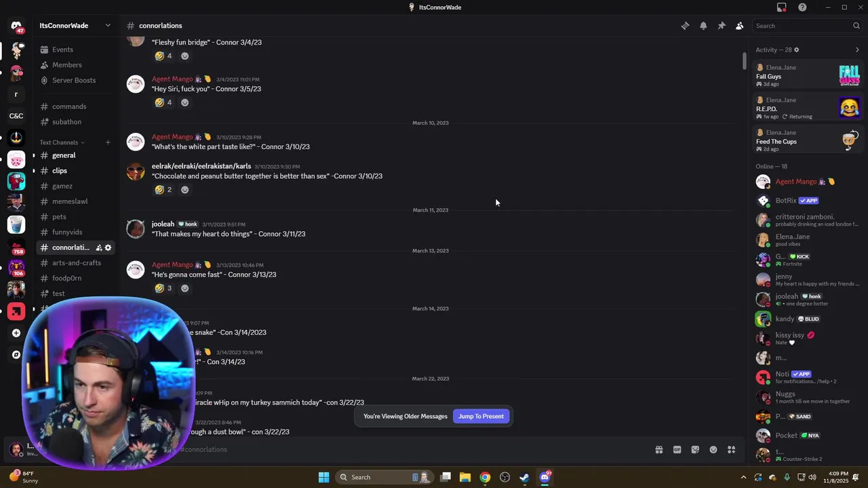Open notification settings bell icon
Screen dimensions: 868x488
click(x=703, y=26)
